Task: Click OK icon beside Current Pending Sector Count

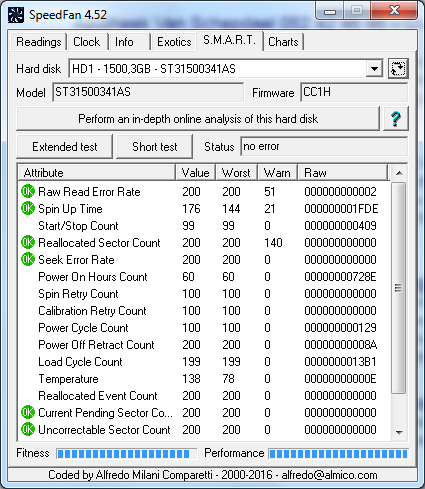Action: point(28,413)
